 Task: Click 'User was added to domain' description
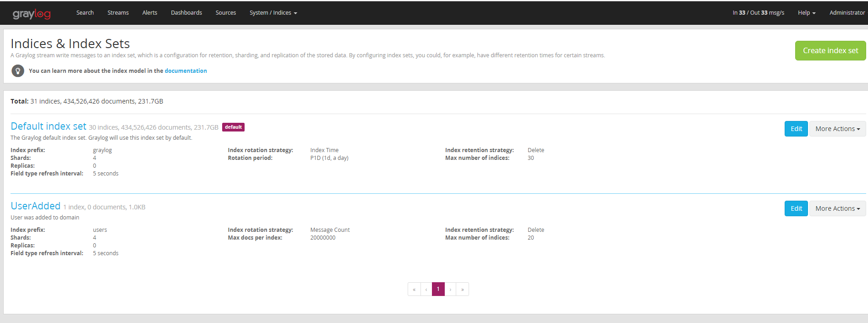(x=45, y=218)
